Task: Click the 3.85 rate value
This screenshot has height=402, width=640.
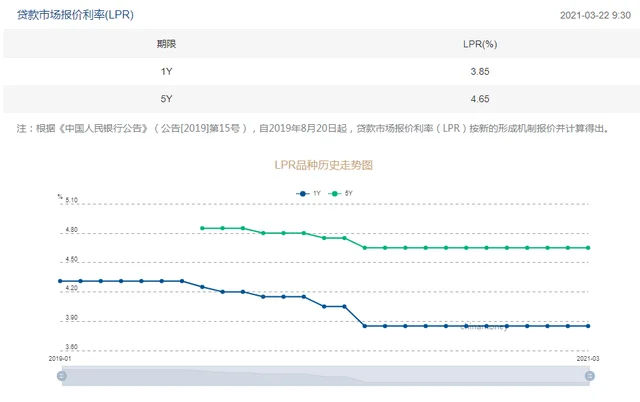Action: tap(480, 71)
